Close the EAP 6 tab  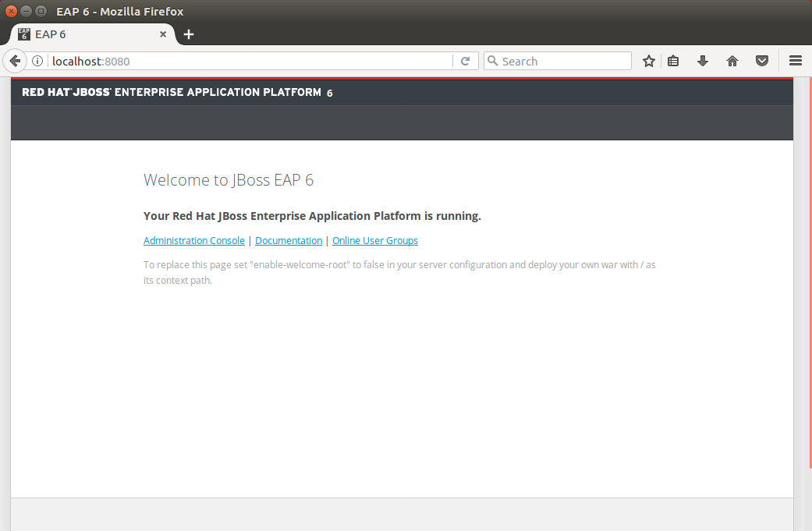coord(162,34)
